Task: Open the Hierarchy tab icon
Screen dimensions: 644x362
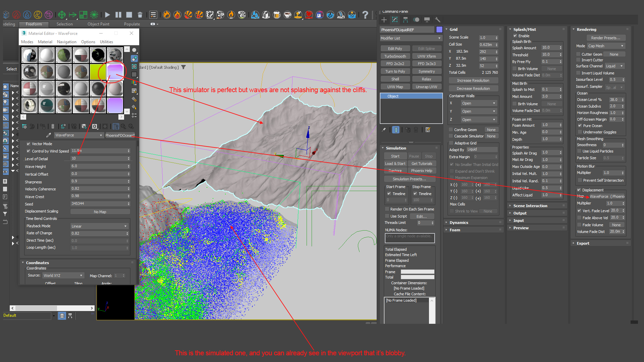Action: click(x=406, y=20)
